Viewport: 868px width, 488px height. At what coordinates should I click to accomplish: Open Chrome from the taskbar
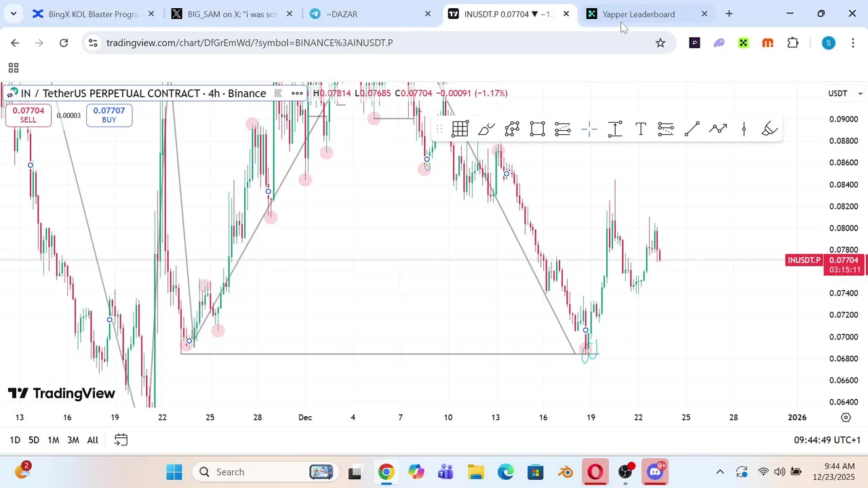(386, 472)
